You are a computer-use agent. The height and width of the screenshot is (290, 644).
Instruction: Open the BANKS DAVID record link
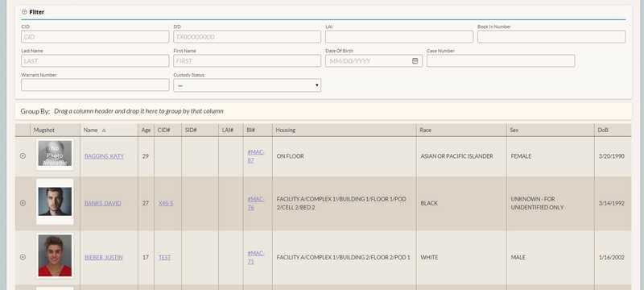coord(103,203)
